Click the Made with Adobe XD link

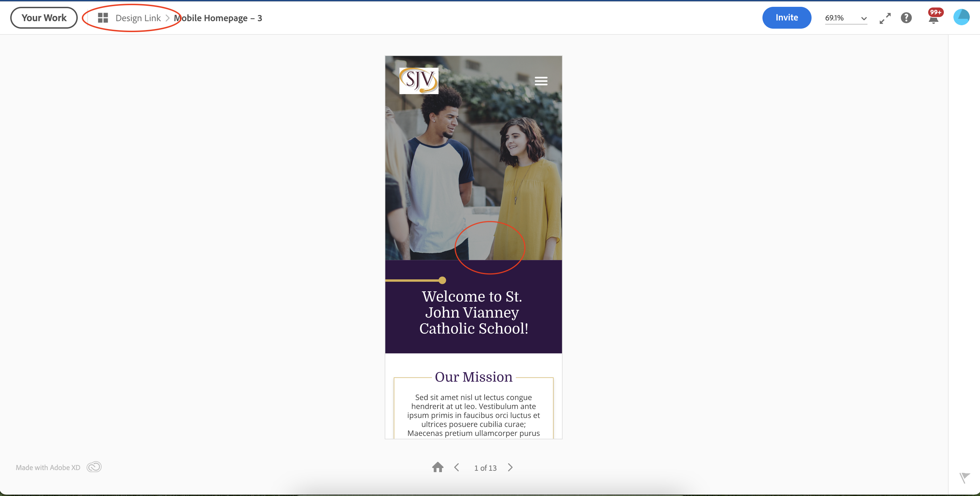[48, 467]
